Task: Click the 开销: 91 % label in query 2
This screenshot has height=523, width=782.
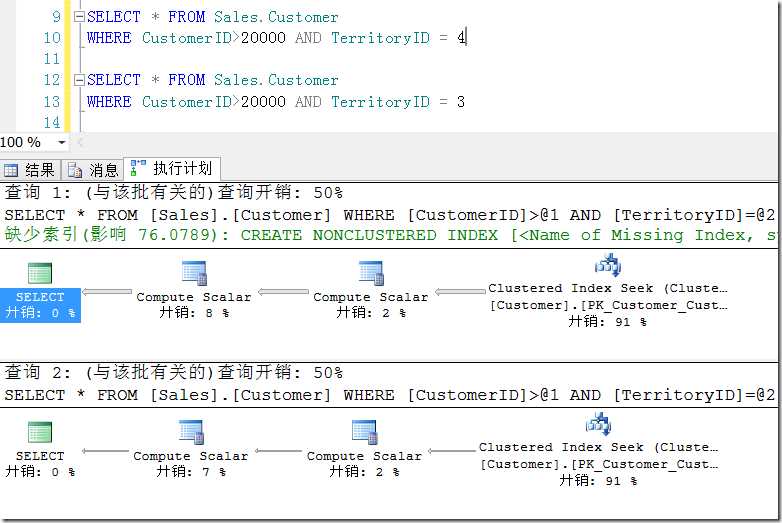Action: pyautogui.click(x=598, y=481)
